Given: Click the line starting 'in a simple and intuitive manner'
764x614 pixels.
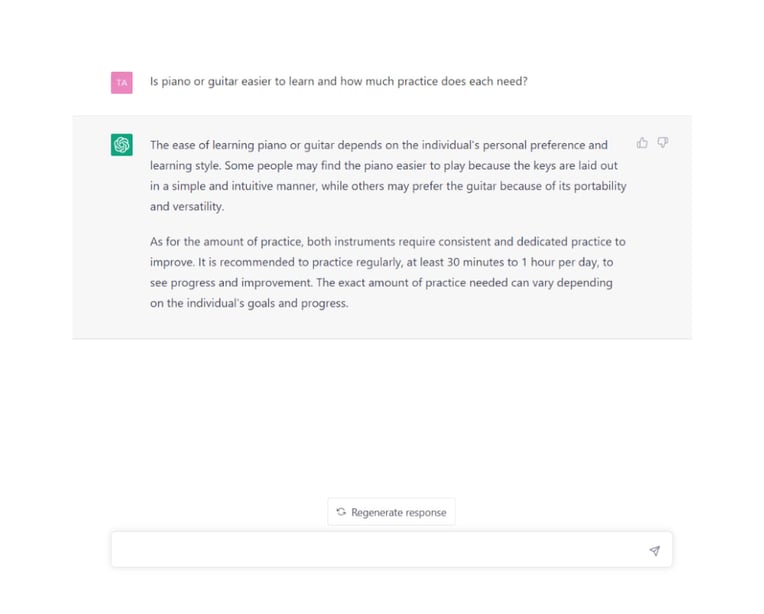Looking at the screenshot, I should click(388, 186).
